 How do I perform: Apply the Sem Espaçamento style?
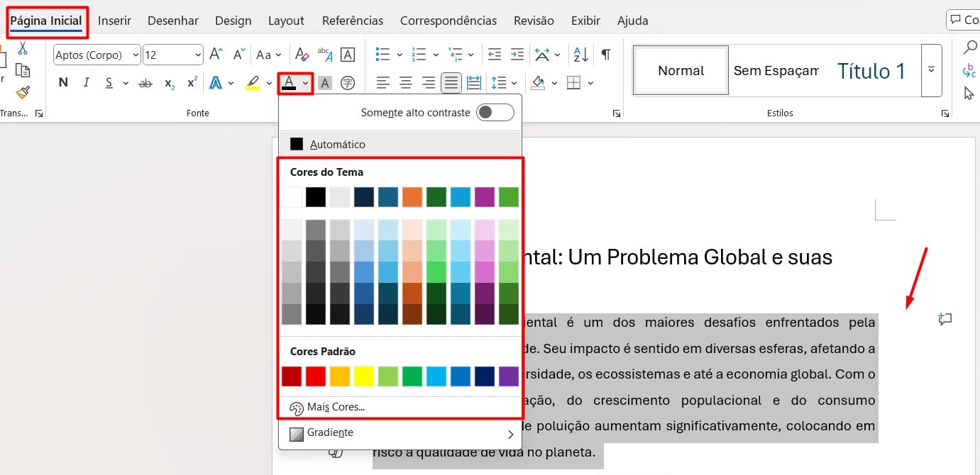click(x=776, y=70)
